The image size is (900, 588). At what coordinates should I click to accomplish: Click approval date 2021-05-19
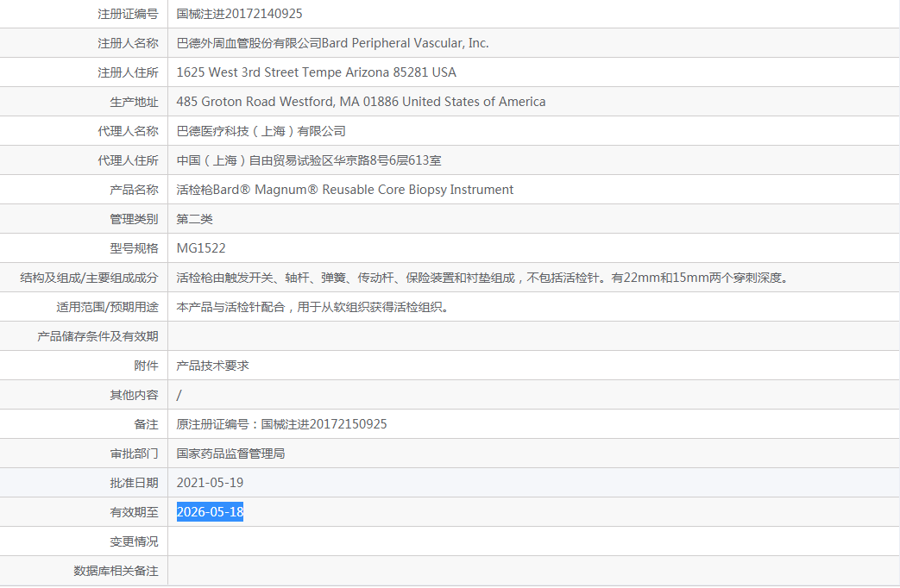pos(210,483)
